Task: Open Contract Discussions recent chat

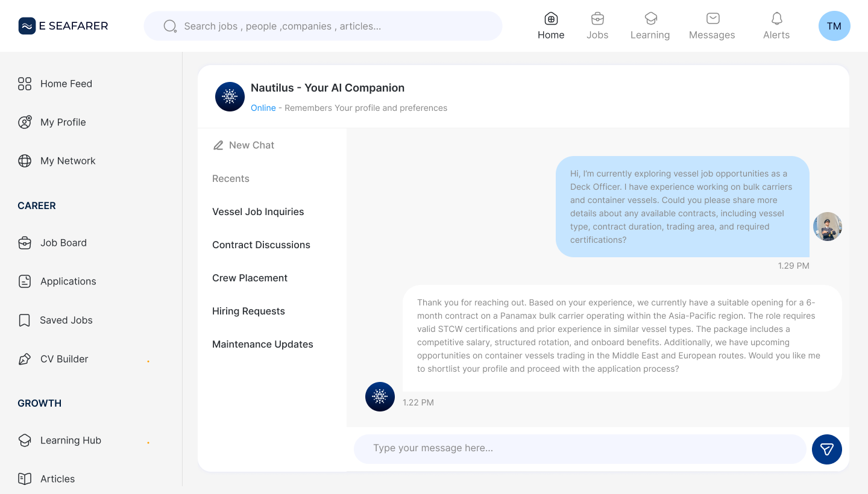Action: [x=261, y=245]
